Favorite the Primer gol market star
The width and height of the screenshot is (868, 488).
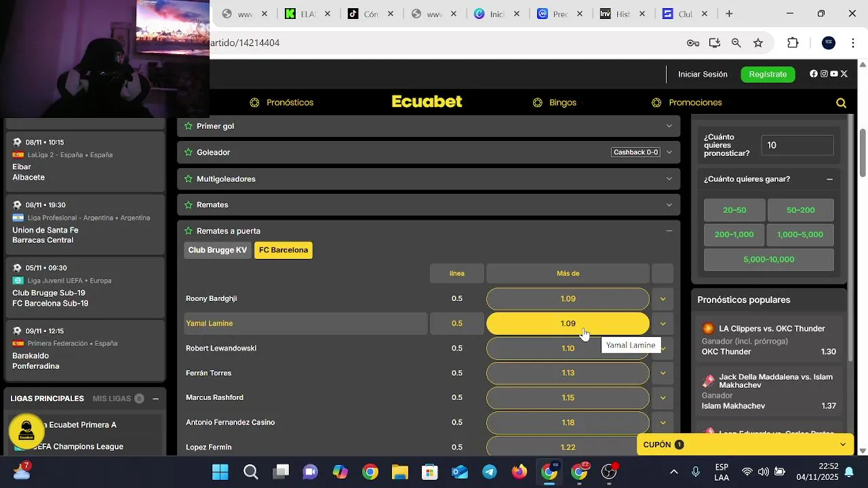pyautogui.click(x=188, y=126)
